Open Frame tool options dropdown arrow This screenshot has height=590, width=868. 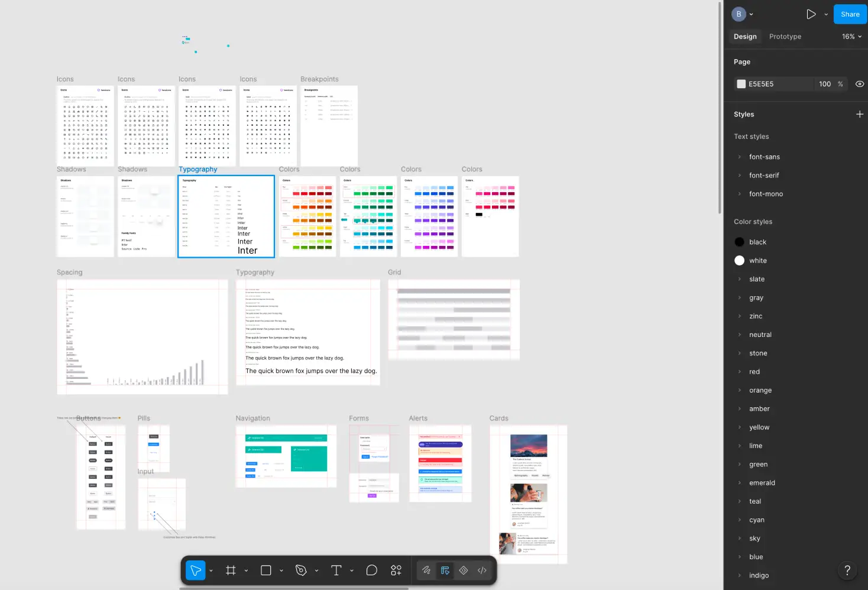[x=246, y=570]
